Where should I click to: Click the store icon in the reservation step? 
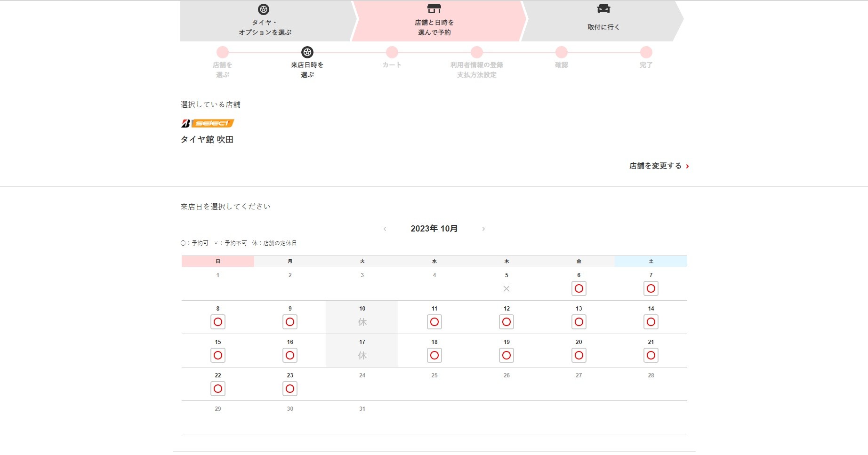[x=434, y=8]
